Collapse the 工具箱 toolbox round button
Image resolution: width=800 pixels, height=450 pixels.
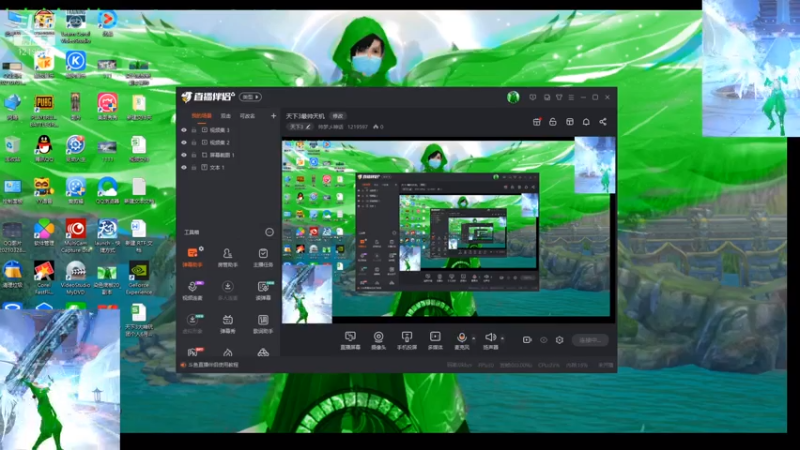click(x=269, y=232)
